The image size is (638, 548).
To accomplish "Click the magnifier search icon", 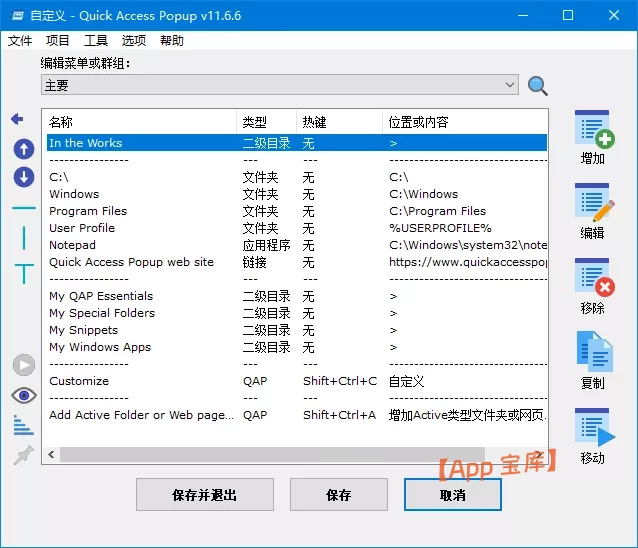I will point(537,86).
